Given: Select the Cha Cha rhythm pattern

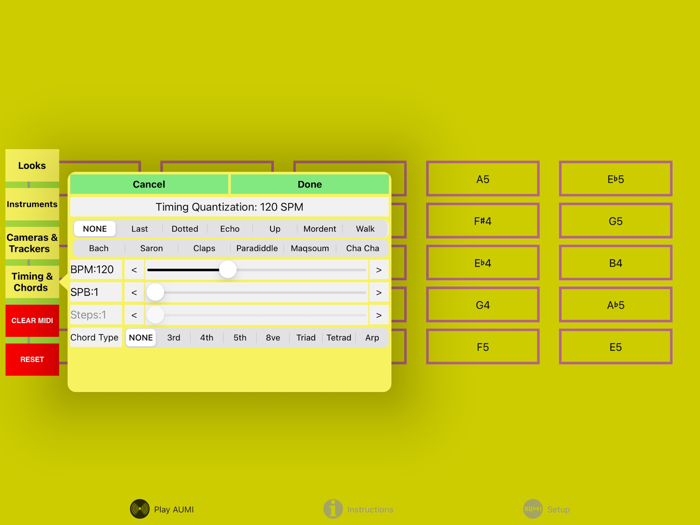Looking at the screenshot, I should click(362, 248).
